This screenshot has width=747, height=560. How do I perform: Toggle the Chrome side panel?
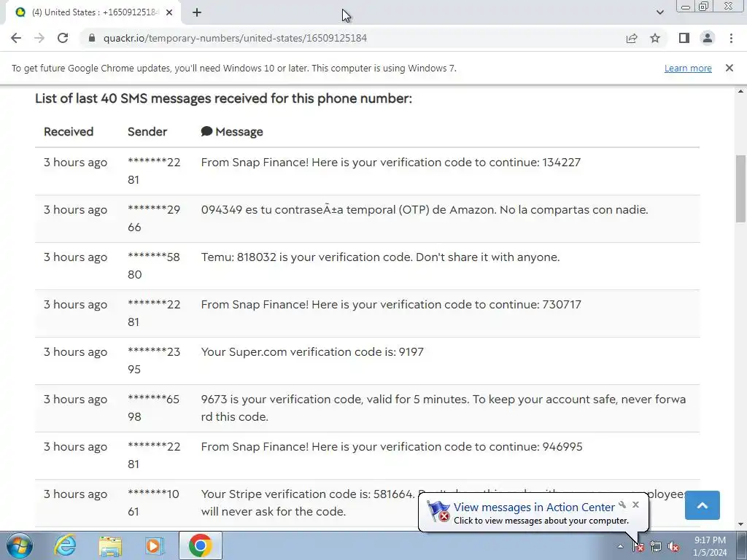click(684, 38)
